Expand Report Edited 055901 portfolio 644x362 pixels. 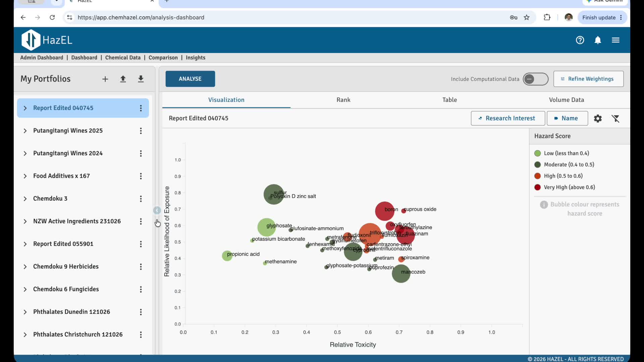[25, 244]
